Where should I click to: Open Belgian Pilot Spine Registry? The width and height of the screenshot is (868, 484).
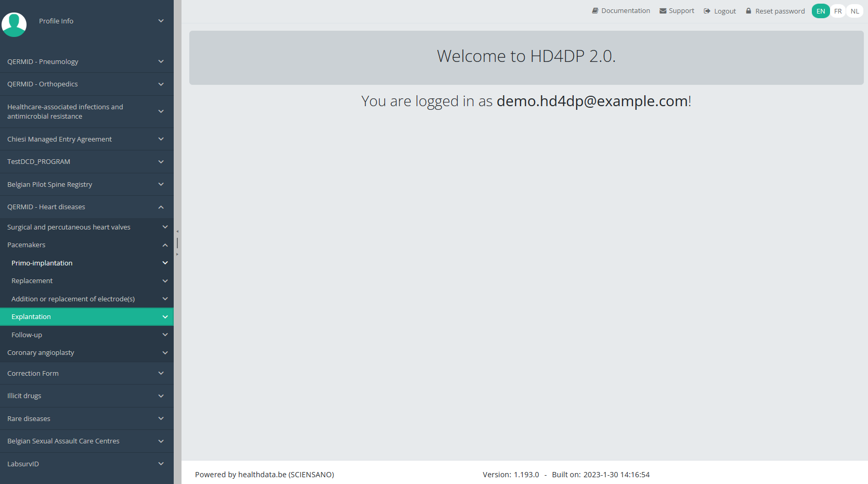49,185
